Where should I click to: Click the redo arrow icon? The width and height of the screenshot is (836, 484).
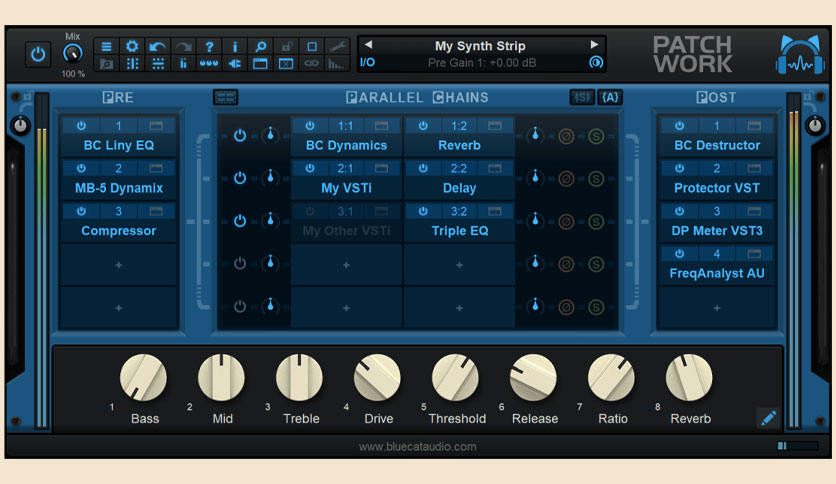[183, 47]
